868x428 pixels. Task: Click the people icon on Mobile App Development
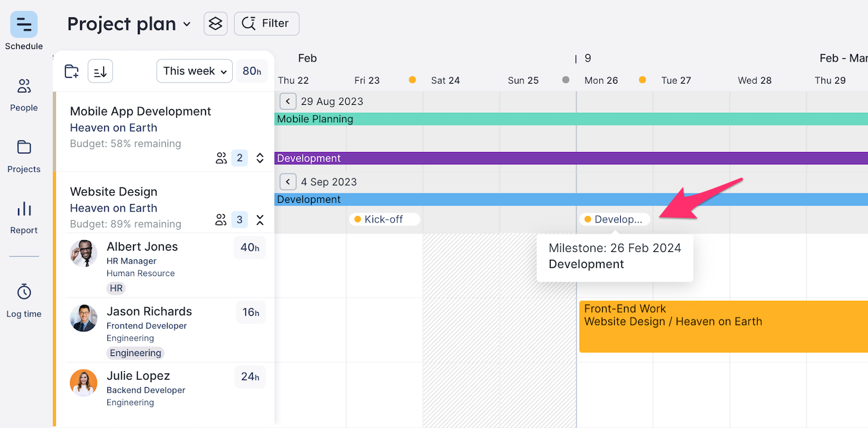(221, 158)
